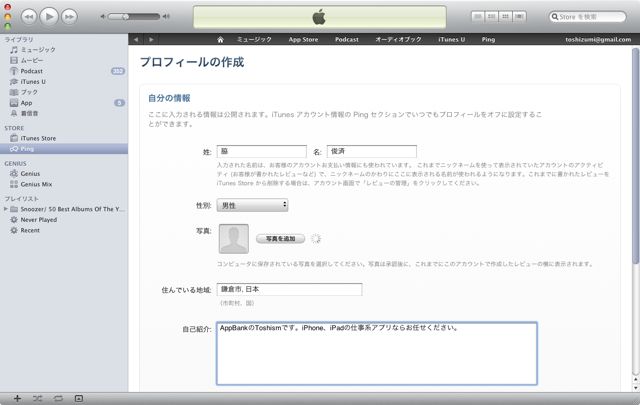The height and width of the screenshot is (405, 640).
Task: Click the search magnifier icon
Action: (x=554, y=17)
